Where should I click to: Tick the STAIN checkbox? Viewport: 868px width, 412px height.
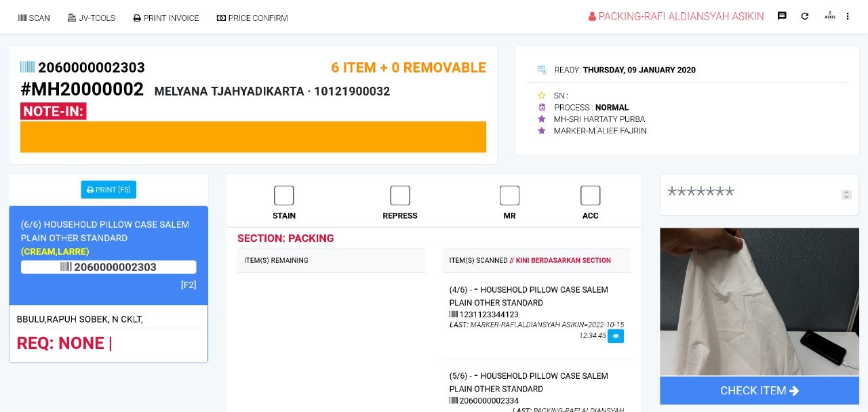(284, 196)
